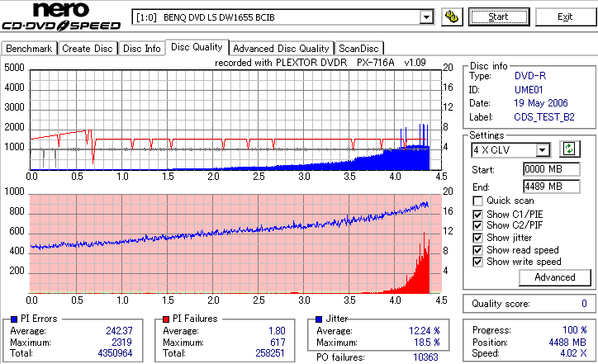598x364 pixels.
Task: Click the blue PI Errors legend square
Action: pos(14,319)
